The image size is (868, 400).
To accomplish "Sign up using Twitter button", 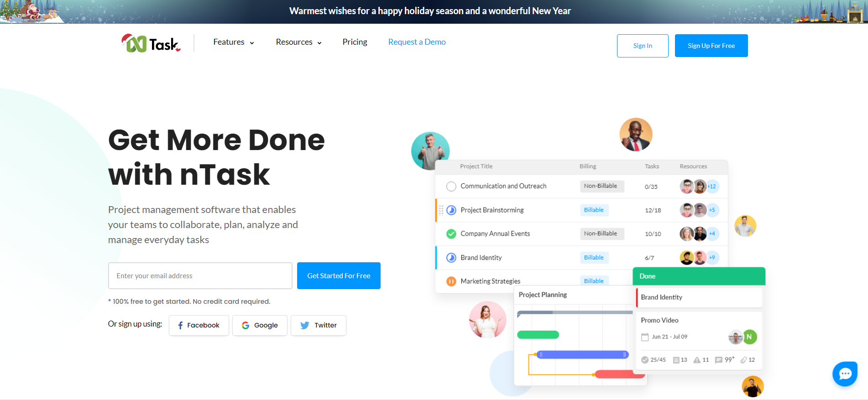I will (x=319, y=325).
